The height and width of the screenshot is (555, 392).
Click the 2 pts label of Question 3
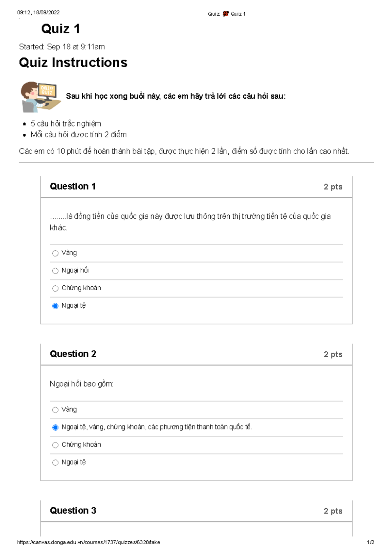point(333,511)
